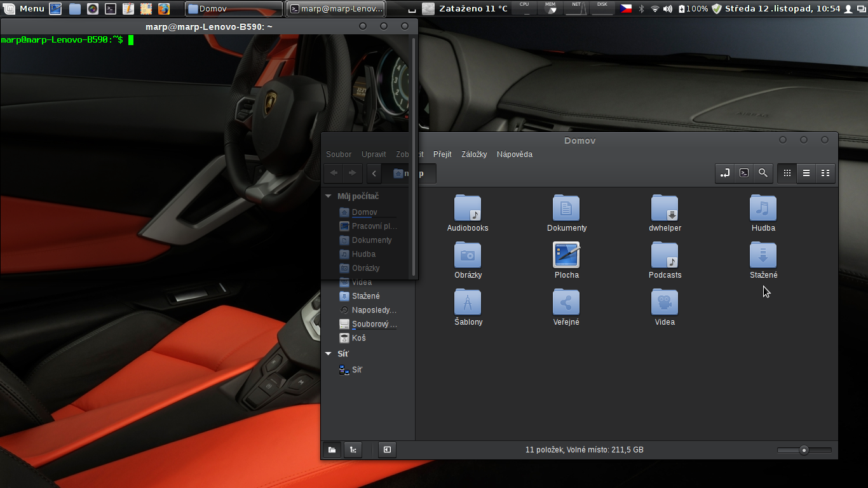The height and width of the screenshot is (488, 868).
Task: Switch to compact view
Action: click(825, 173)
